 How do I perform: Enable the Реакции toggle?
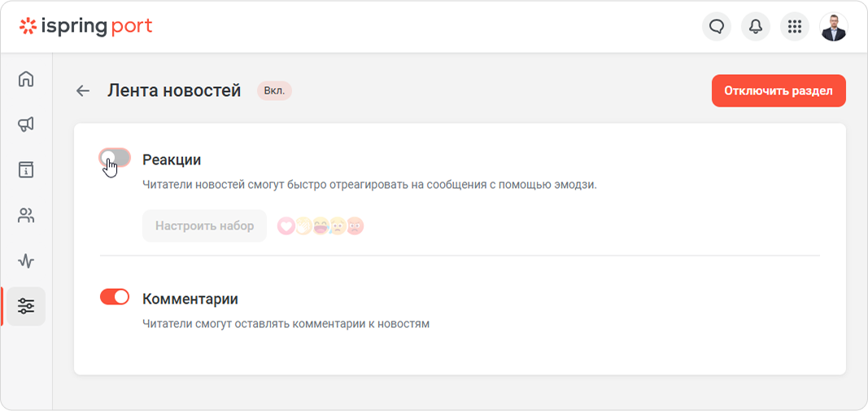click(x=116, y=158)
